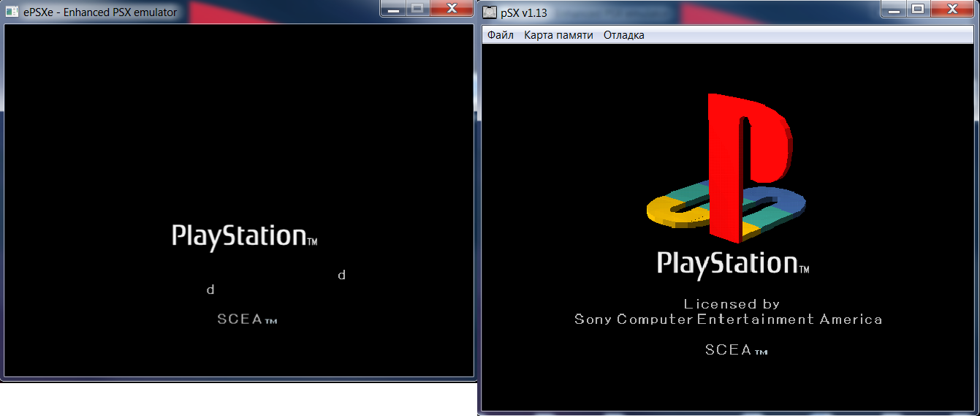980x416 pixels.
Task: Minimize the ePSXe emulator window
Action: pos(393,8)
